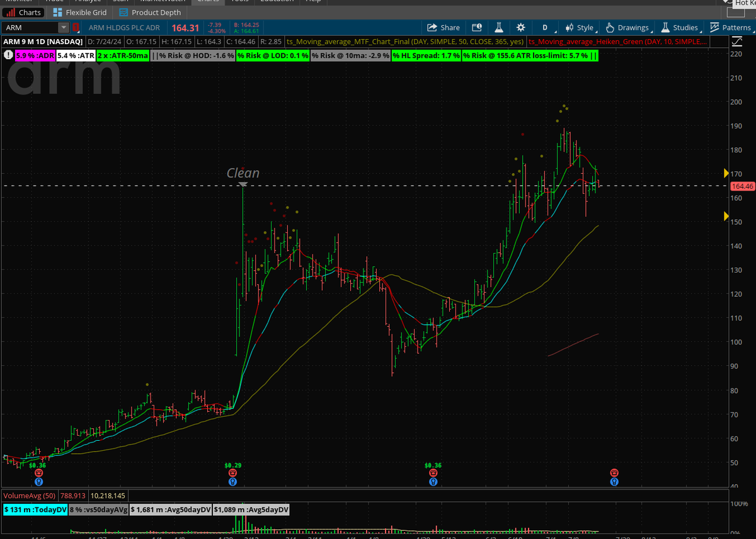The image size is (756, 539).
Task: Open the Studies menu
Action: click(x=679, y=28)
